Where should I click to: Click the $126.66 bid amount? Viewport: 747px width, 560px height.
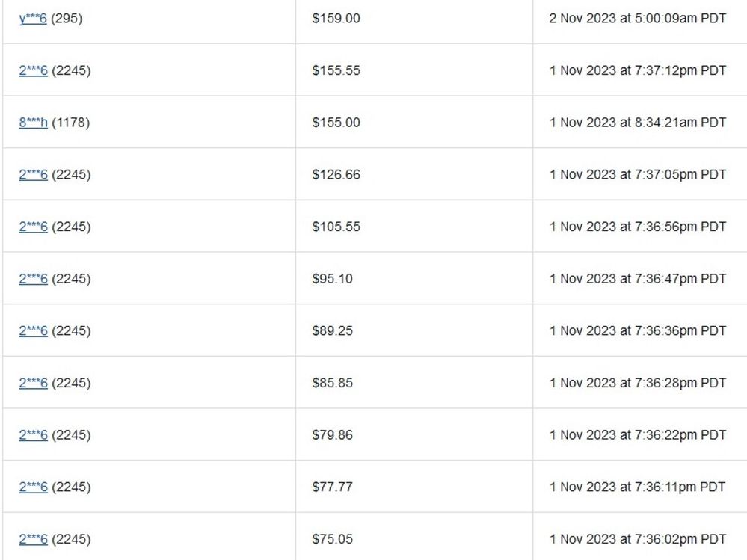tap(336, 175)
